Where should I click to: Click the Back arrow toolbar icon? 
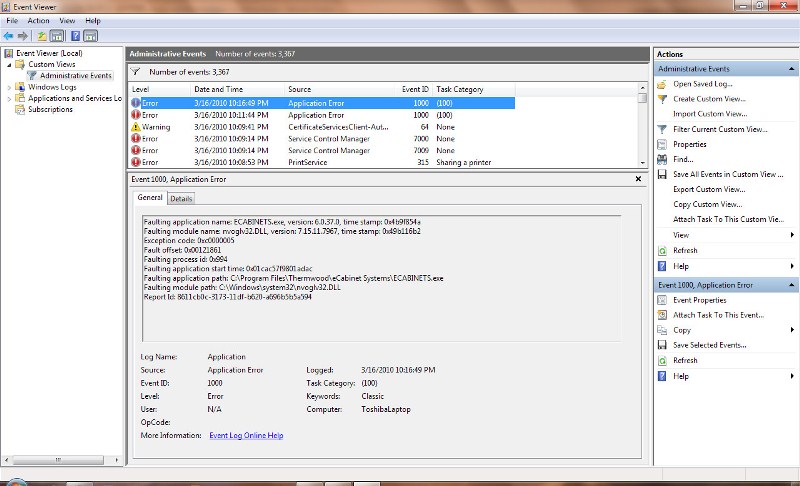(9, 36)
